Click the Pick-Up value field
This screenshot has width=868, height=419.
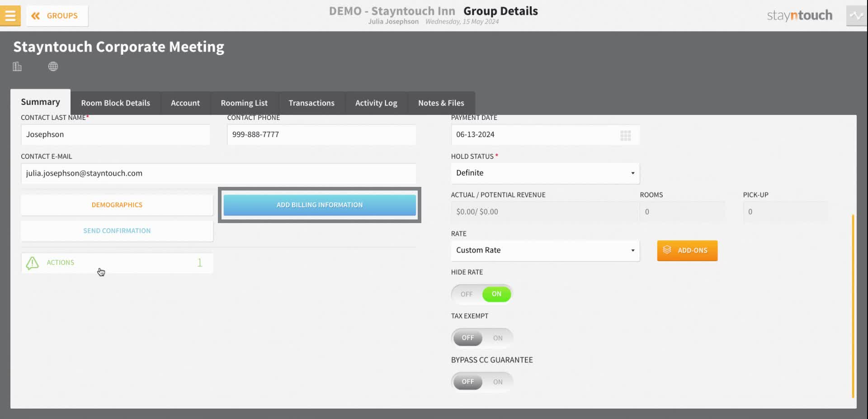[x=786, y=212]
